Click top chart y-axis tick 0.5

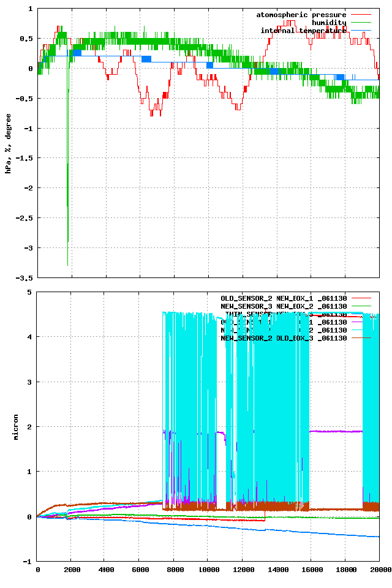(x=27, y=39)
